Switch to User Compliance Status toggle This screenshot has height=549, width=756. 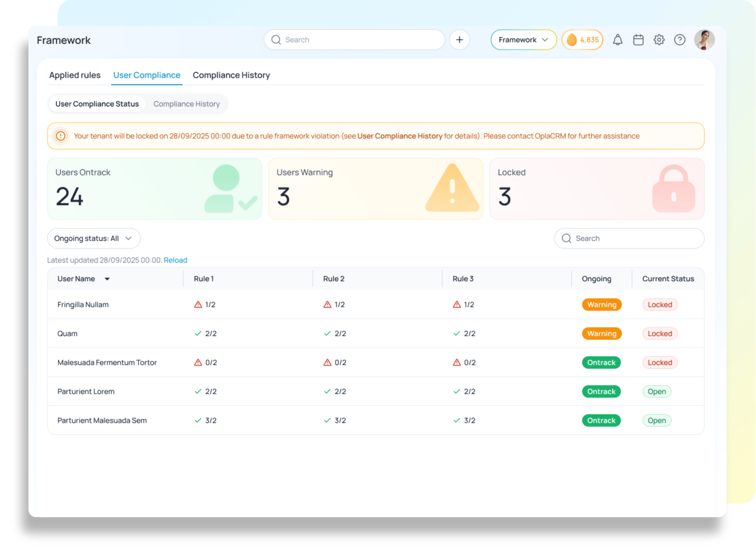tap(97, 104)
